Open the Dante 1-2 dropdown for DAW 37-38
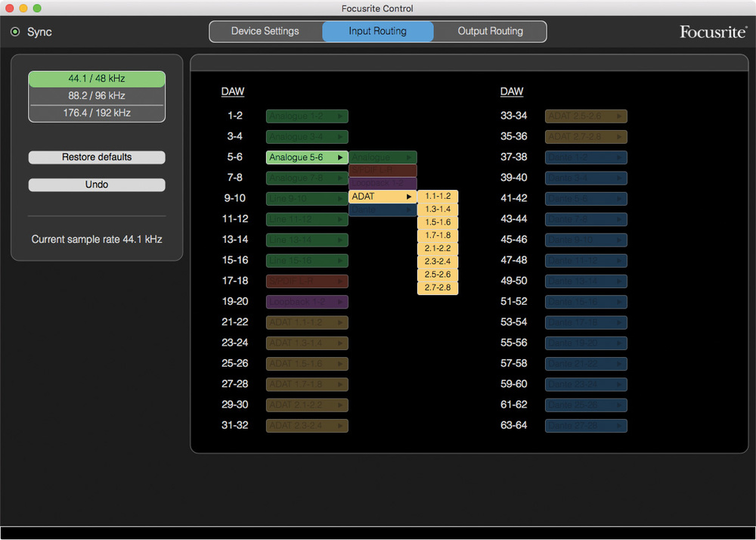The image size is (756, 540). 586,157
